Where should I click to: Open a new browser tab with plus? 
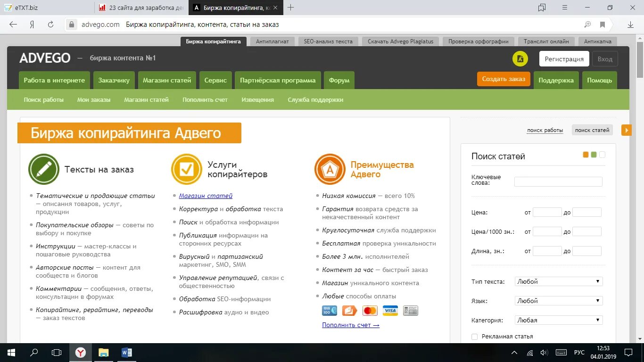(x=291, y=8)
